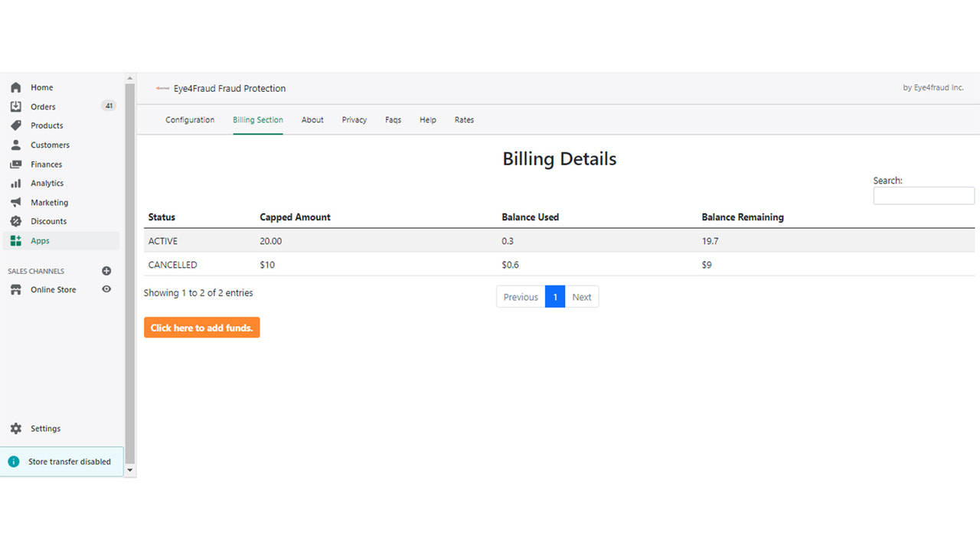
Task: Toggle Online Store visibility eye icon
Action: pos(106,289)
